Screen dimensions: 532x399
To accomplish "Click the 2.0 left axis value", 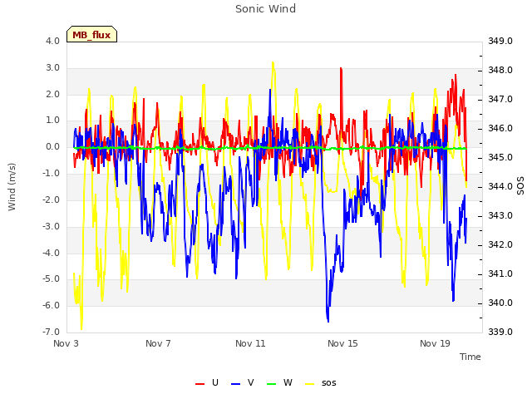I will coord(52,94).
